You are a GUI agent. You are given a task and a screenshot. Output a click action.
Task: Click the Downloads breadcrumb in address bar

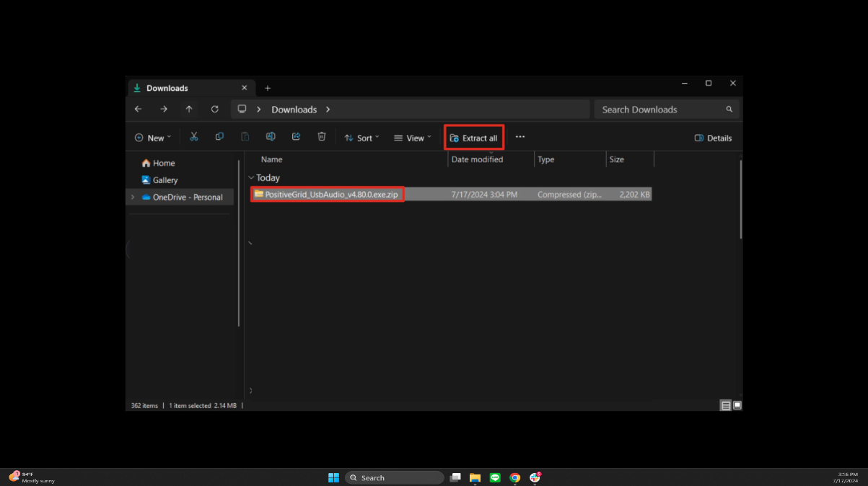[x=294, y=110]
